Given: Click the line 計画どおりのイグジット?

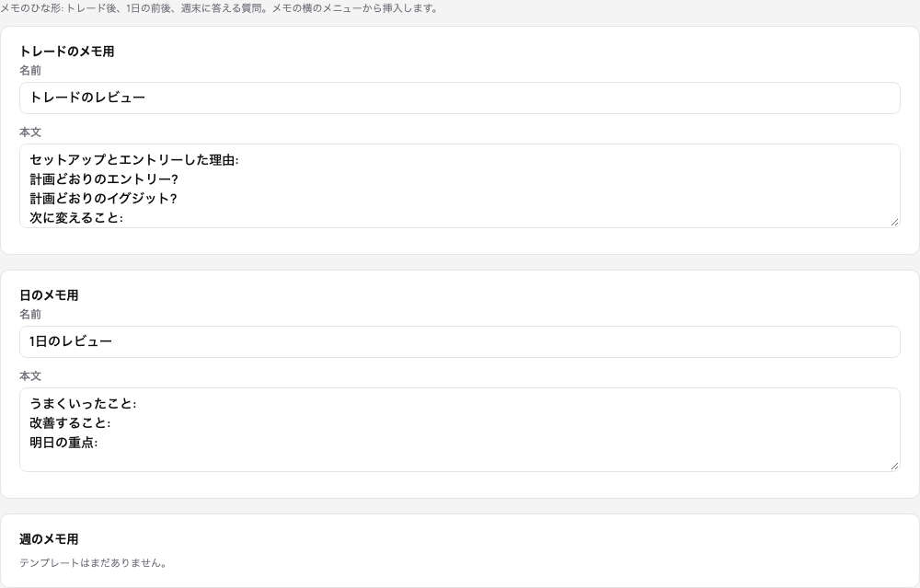Looking at the screenshot, I should coord(103,199).
